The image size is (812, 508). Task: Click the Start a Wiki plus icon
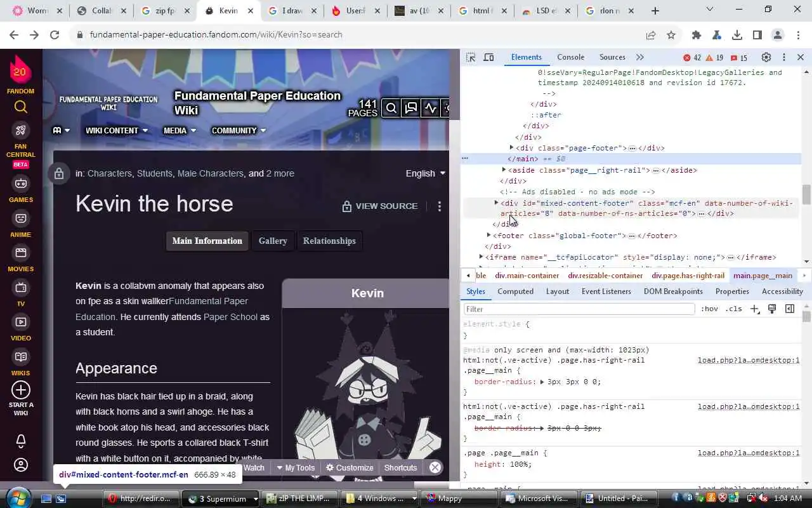tap(21, 389)
